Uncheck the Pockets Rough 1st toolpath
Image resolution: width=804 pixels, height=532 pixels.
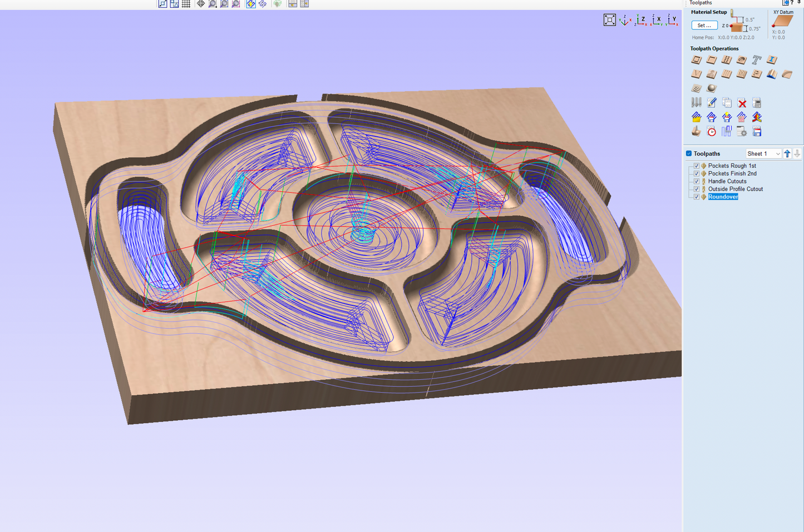697,166
